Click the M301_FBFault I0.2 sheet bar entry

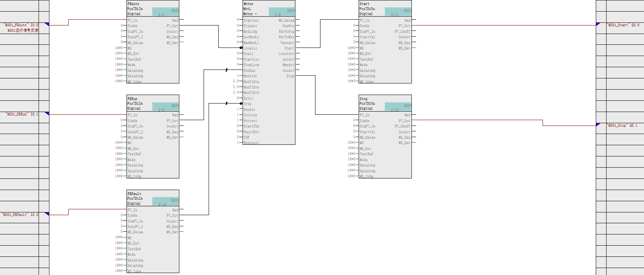tap(20, 214)
